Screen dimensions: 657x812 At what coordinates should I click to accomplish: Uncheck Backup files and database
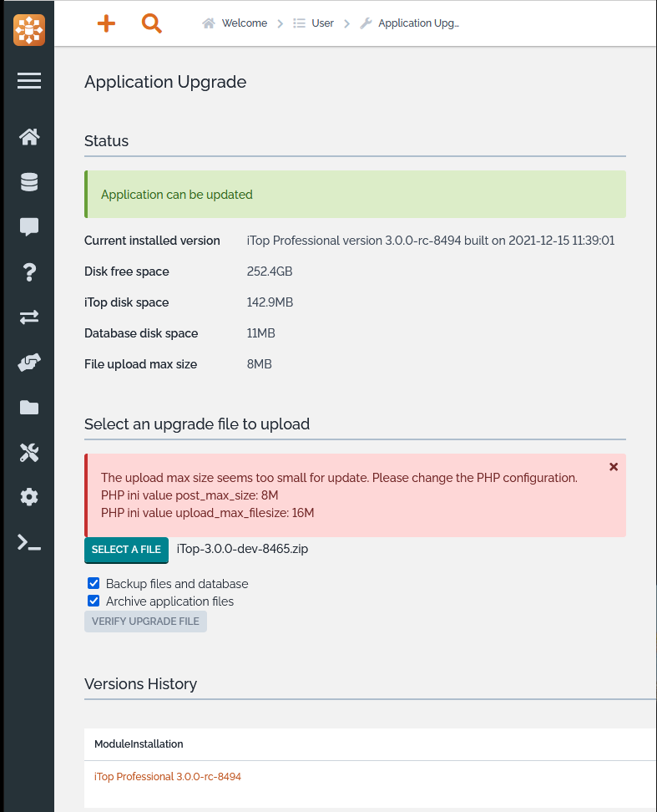[x=93, y=584]
